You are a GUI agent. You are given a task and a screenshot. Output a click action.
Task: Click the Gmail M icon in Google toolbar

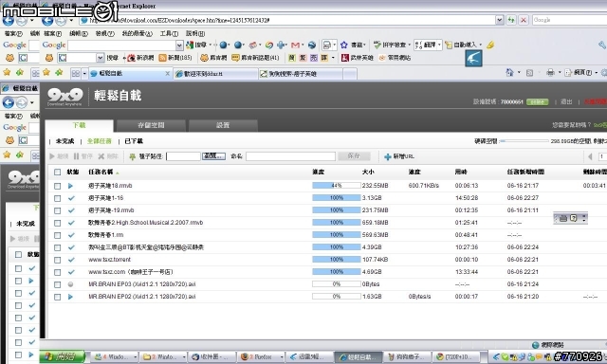click(x=295, y=45)
